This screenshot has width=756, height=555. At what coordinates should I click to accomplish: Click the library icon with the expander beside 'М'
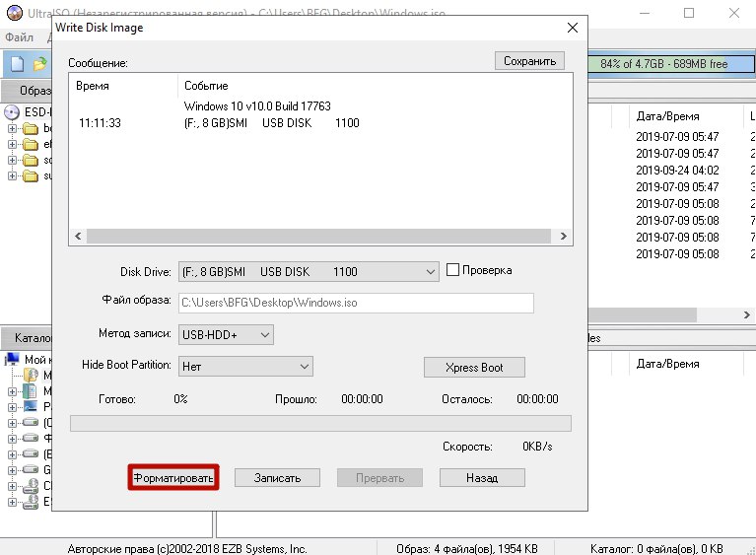click(30, 390)
